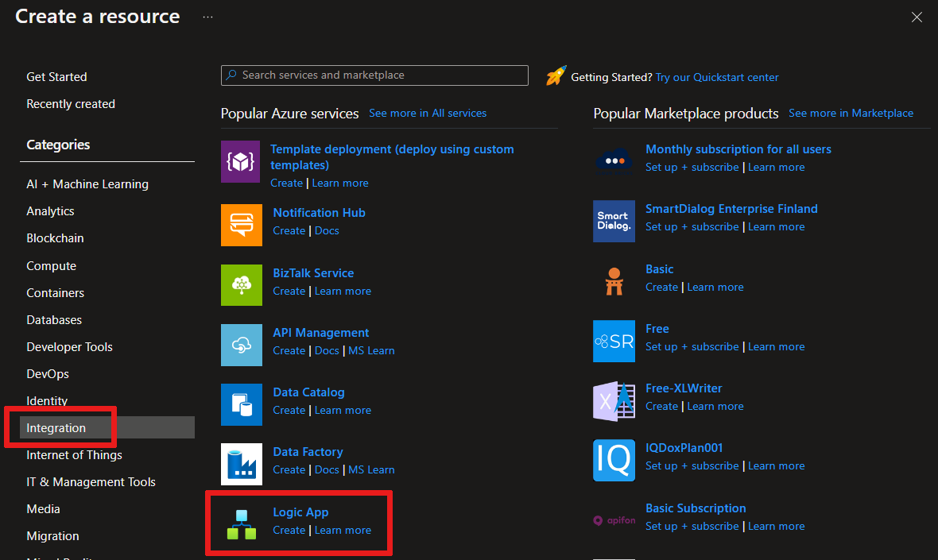Click the SR logo for Free product
Screen dimensions: 938x560
click(614, 342)
